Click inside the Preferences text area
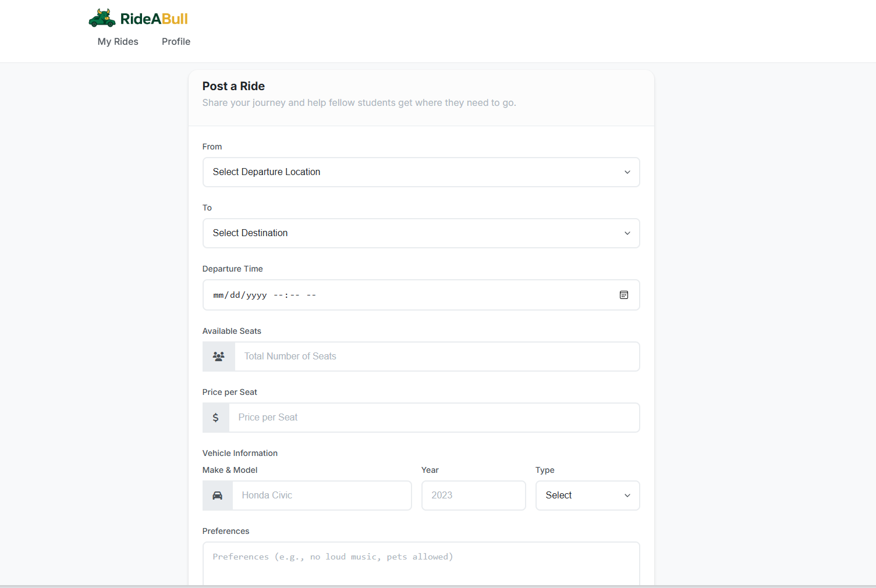The height and width of the screenshot is (588, 876). coord(421,564)
